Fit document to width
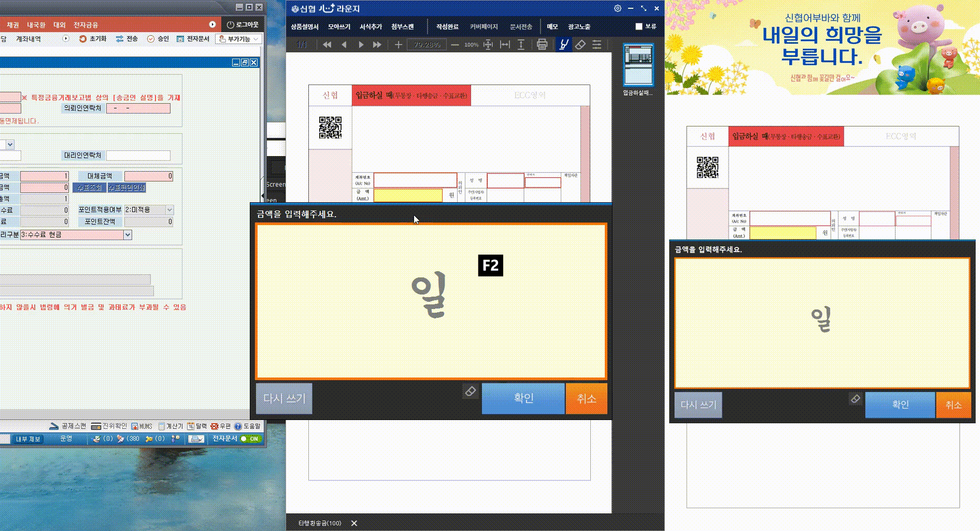 (x=505, y=45)
